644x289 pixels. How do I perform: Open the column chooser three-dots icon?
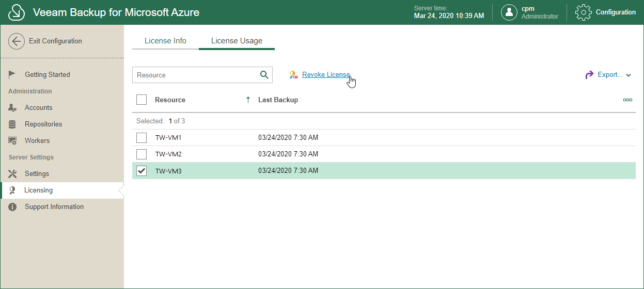627,100
